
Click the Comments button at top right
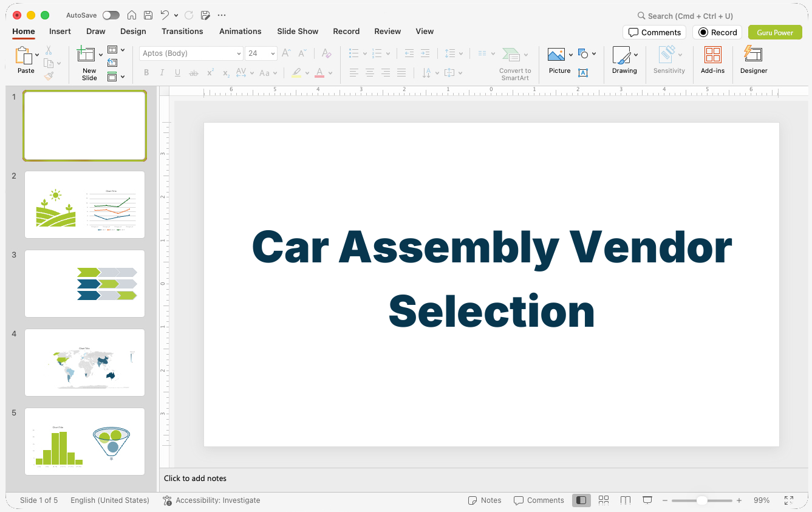655,32
